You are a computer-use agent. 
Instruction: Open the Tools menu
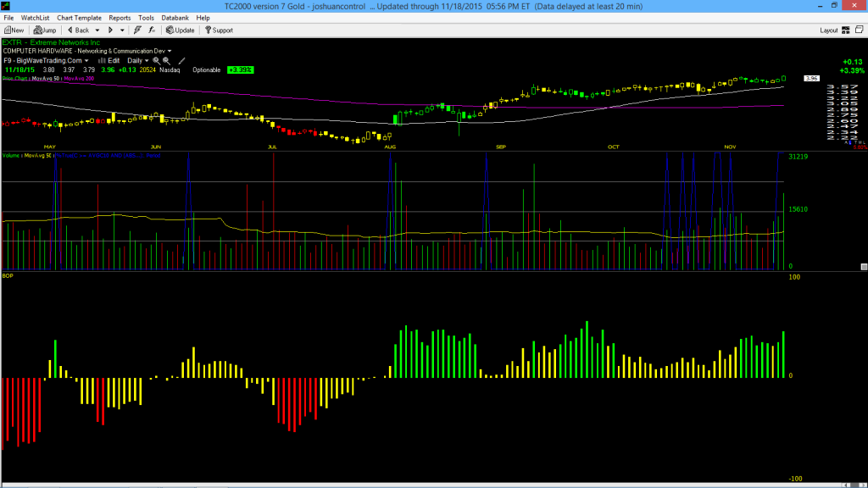146,18
